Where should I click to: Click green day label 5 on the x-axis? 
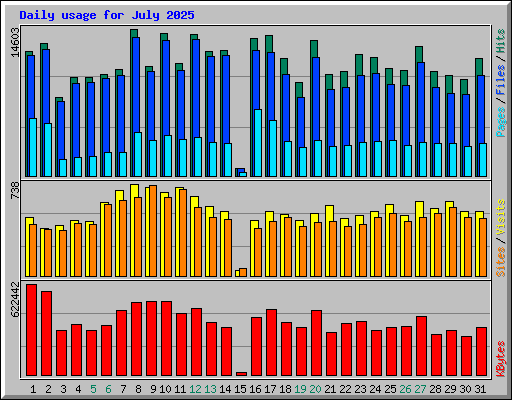(93, 389)
